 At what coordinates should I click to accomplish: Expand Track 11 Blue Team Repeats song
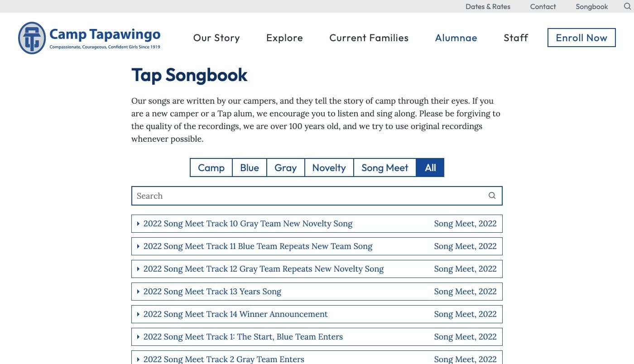(258, 246)
